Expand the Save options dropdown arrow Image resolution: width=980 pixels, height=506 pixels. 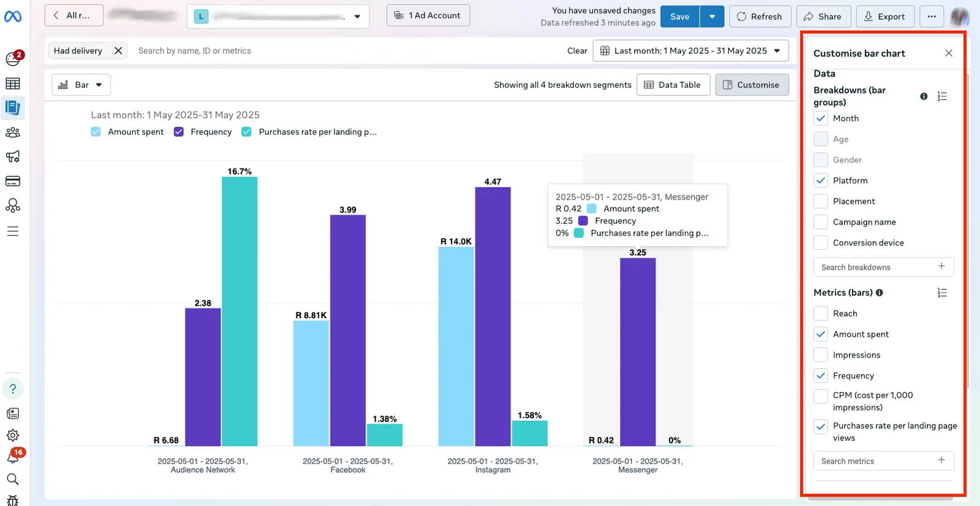712,17
